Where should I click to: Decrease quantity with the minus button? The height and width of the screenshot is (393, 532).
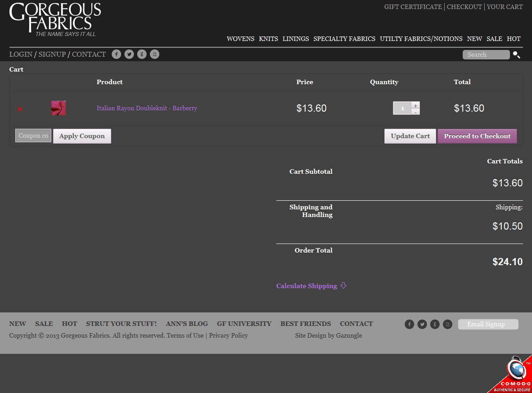[x=415, y=112]
